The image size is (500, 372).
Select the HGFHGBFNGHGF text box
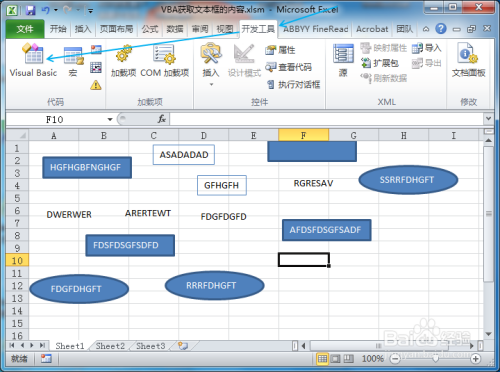click(87, 167)
